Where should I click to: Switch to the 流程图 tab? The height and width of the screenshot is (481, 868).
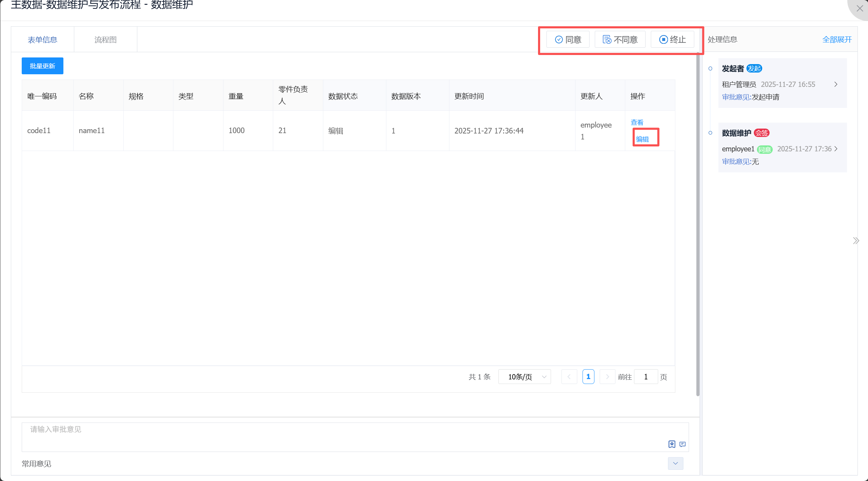click(105, 40)
